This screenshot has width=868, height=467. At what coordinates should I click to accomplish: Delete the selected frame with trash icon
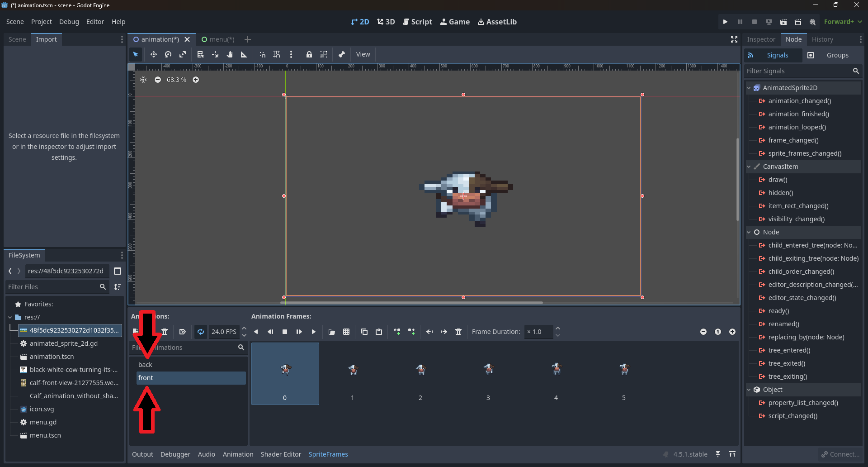pos(458,332)
